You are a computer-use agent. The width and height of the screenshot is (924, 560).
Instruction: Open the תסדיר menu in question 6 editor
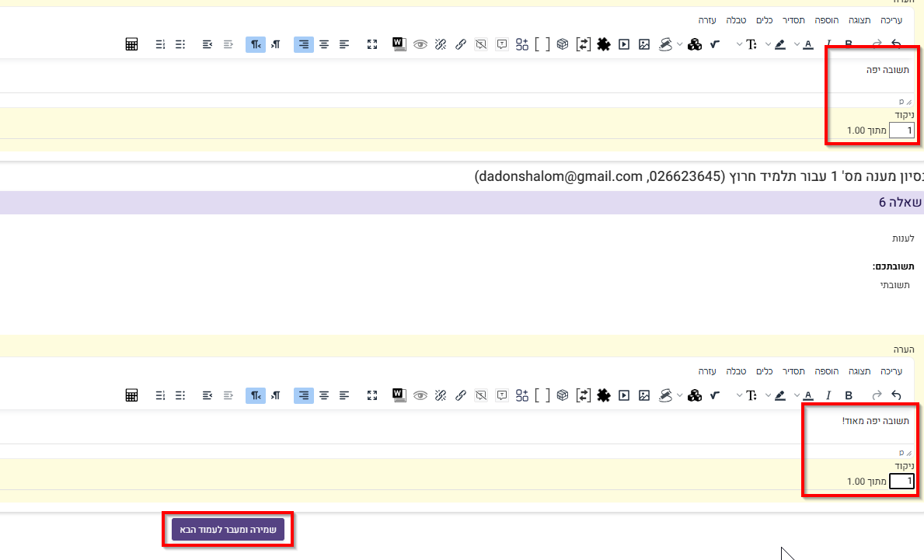point(793,371)
